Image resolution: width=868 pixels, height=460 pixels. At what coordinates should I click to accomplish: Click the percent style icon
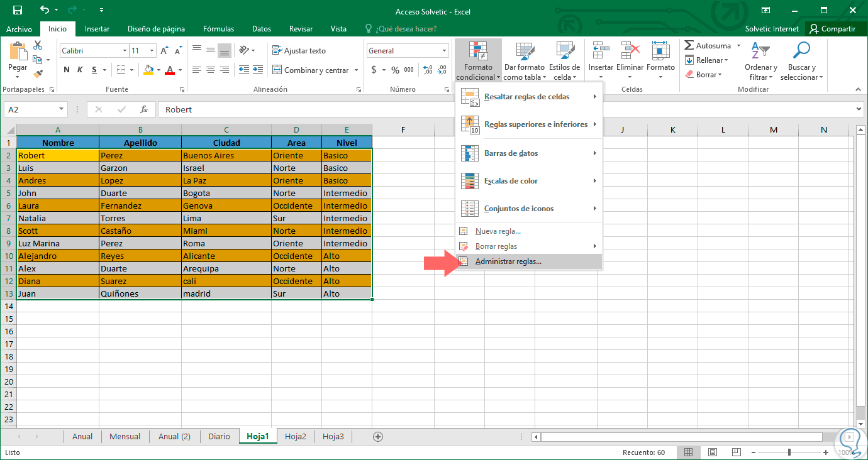[x=395, y=70]
